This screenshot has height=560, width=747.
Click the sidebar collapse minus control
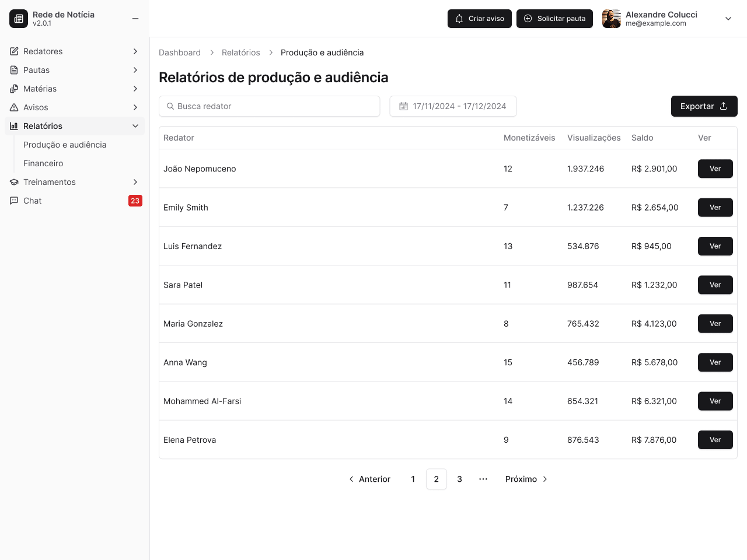135,18
